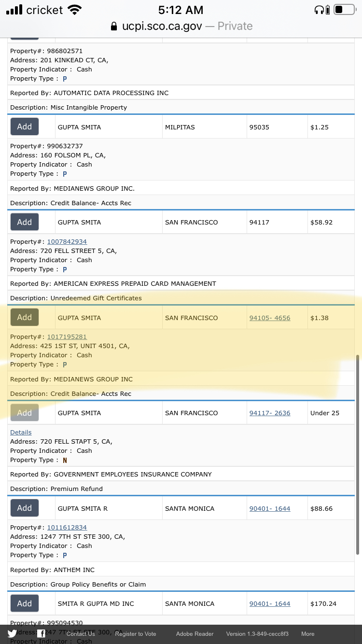Click the vertical scrollbar on the right edge
The width and height of the screenshot is (362, 644).
pyautogui.click(x=357, y=454)
